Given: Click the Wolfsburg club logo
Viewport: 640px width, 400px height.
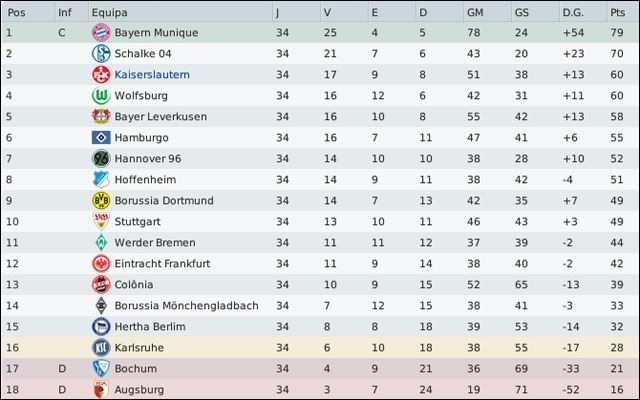Looking at the screenshot, I should coord(100,96).
